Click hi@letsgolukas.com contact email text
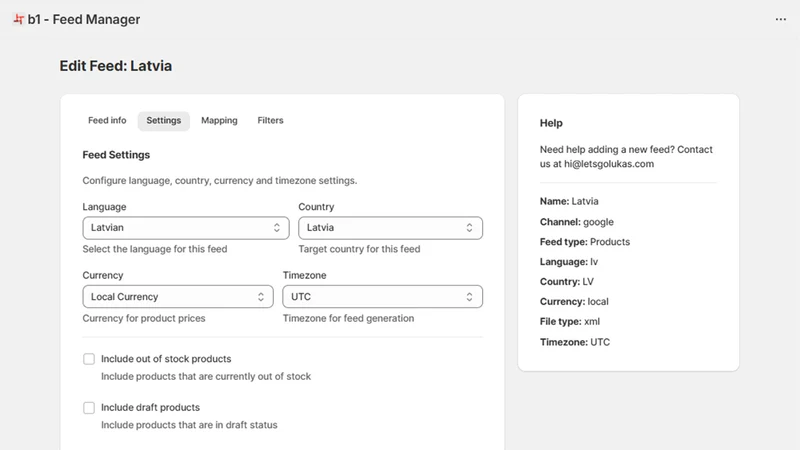 (609, 164)
